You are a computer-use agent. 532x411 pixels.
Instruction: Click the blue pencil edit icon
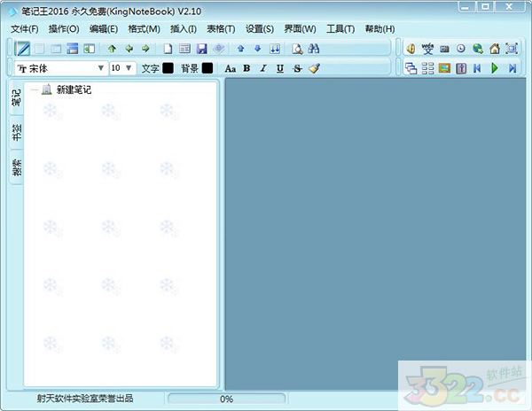point(23,49)
